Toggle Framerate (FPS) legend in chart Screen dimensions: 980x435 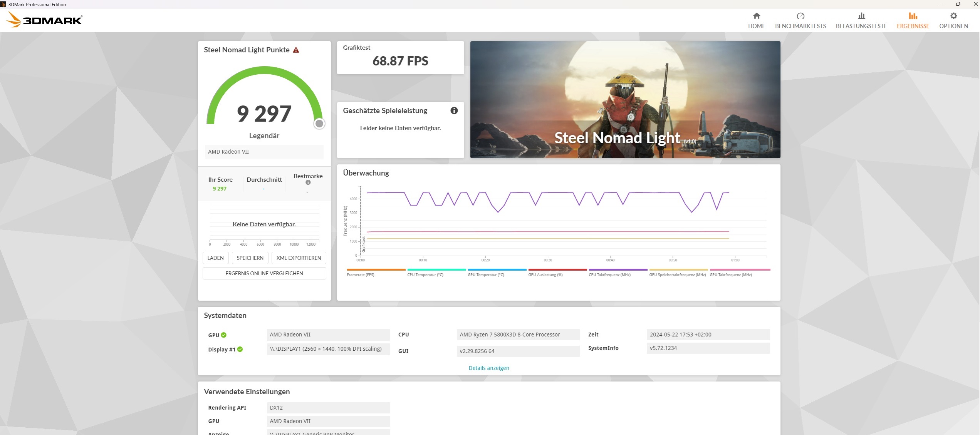pyautogui.click(x=360, y=274)
